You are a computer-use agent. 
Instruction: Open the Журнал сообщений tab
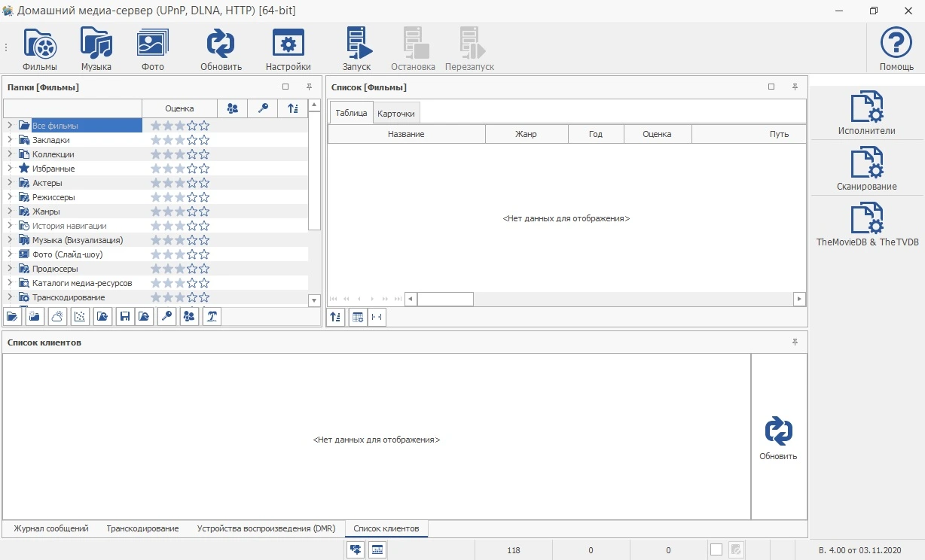(x=51, y=528)
